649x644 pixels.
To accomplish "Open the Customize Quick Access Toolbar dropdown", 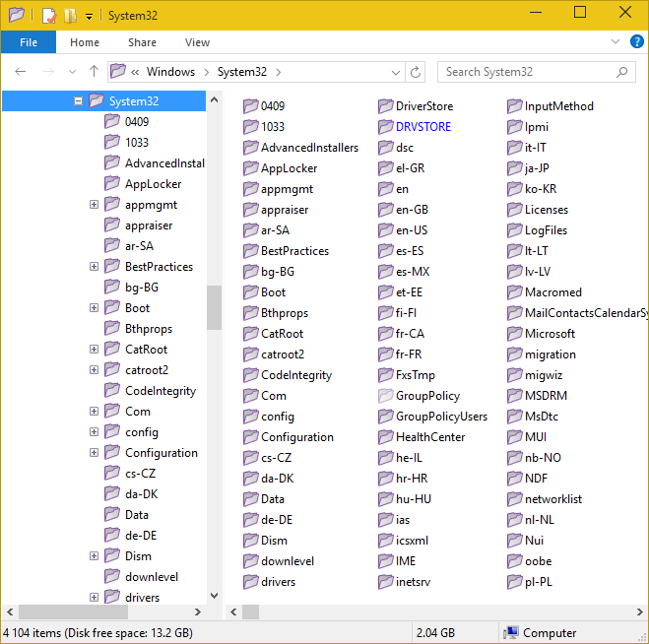I will pyautogui.click(x=89, y=16).
